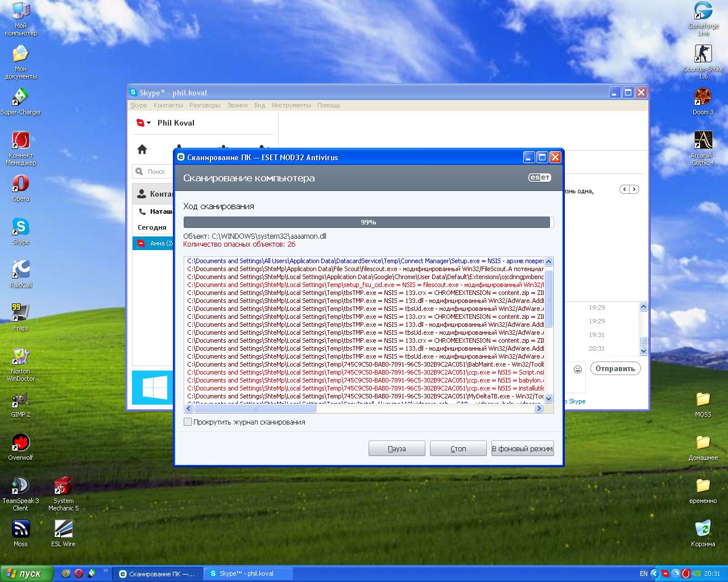Viewport: 728px width, 582px height.
Task: Launch Counter-Strike 1.6 shortcut
Action: 704,62
